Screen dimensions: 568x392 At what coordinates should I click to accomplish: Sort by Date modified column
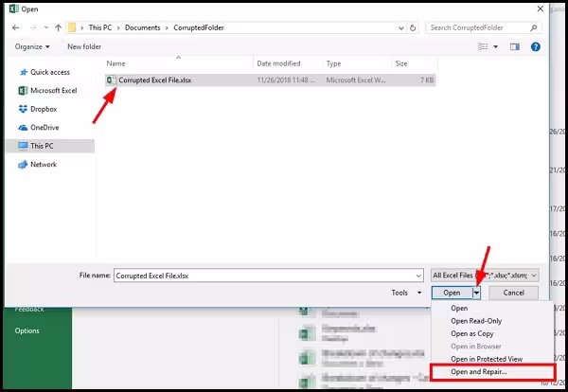(x=278, y=63)
